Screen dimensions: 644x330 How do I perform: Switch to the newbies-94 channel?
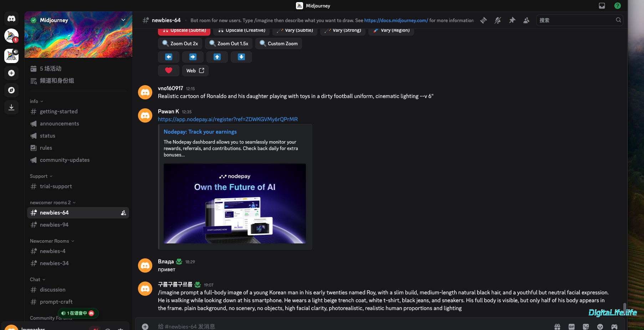54,225
